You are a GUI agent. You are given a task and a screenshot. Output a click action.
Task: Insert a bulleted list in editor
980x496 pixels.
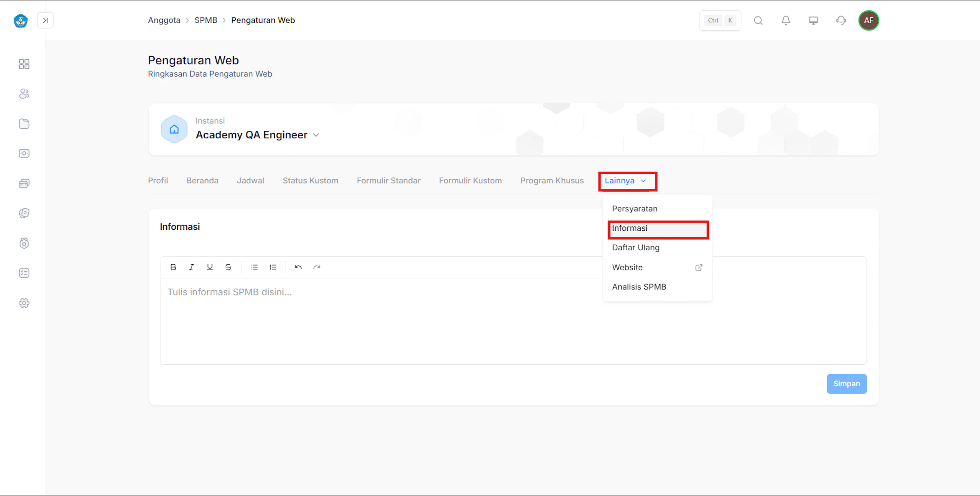[254, 267]
